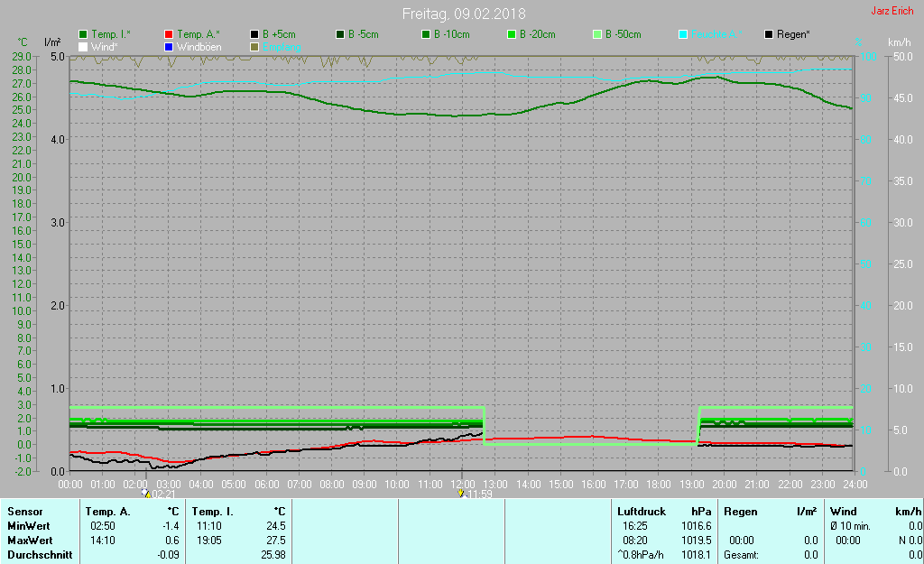This screenshot has height=564, width=924.
Task: Click the Jarz Erich name text
Action: coord(892,11)
